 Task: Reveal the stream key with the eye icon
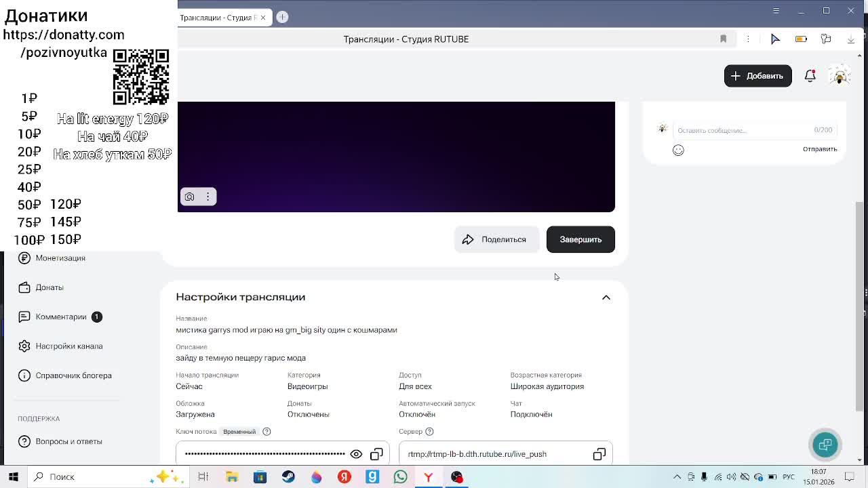click(x=356, y=454)
